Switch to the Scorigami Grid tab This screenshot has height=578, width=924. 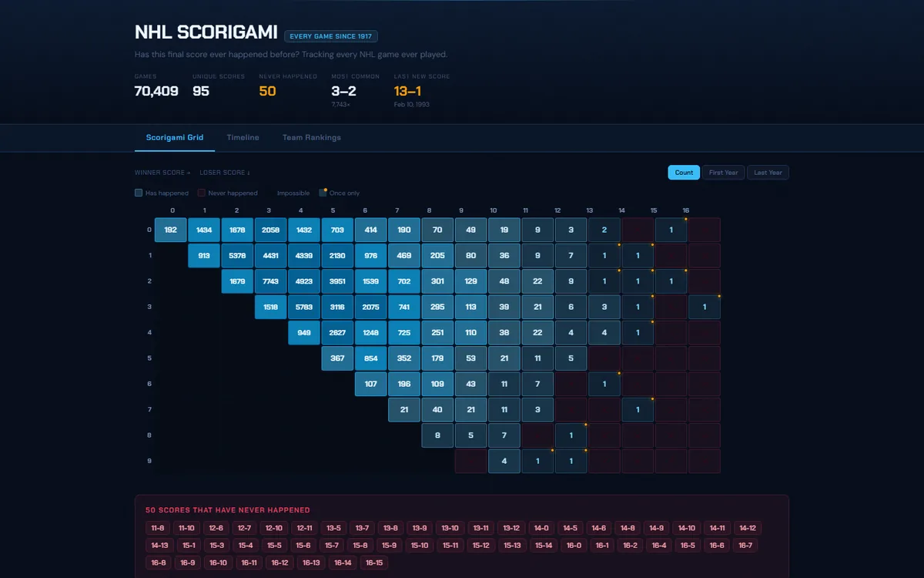175,137
